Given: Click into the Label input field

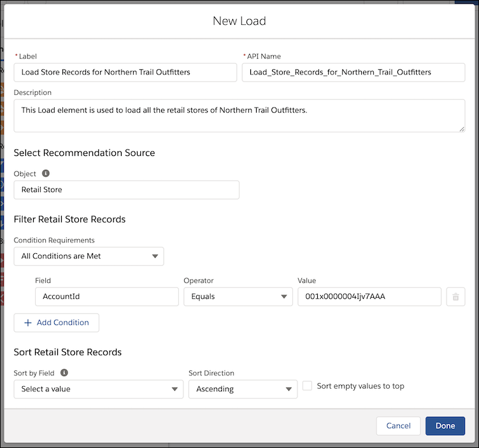Looking at the screenshot, I should click(125, 73).
